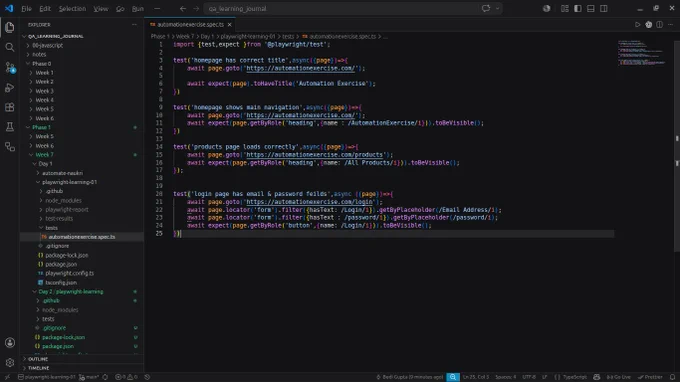This screenshot has height=382, width=680.
Task: Close the automationexercise.spec.ts tab
Action: pyautogui.click(x=229, y=25)
